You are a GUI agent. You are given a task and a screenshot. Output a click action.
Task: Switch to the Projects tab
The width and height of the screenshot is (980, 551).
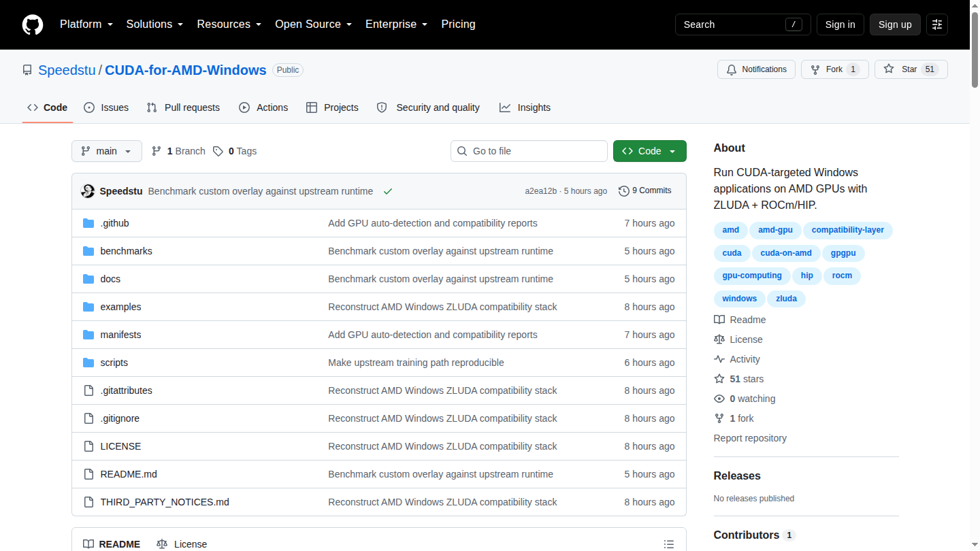pyautogui.click(x=332, y=107)
